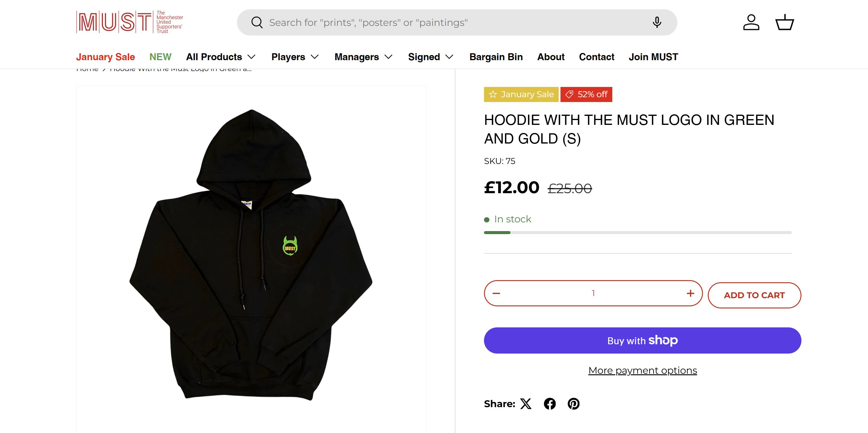Expand the All Products dropdown menu
The image size is (868, 433).
[221, 57]
